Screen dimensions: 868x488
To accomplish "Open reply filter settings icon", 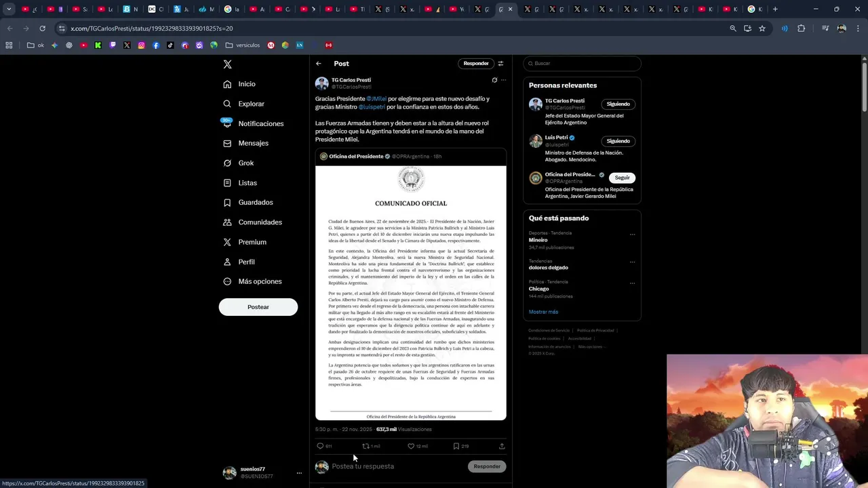I will coord(500,64).
